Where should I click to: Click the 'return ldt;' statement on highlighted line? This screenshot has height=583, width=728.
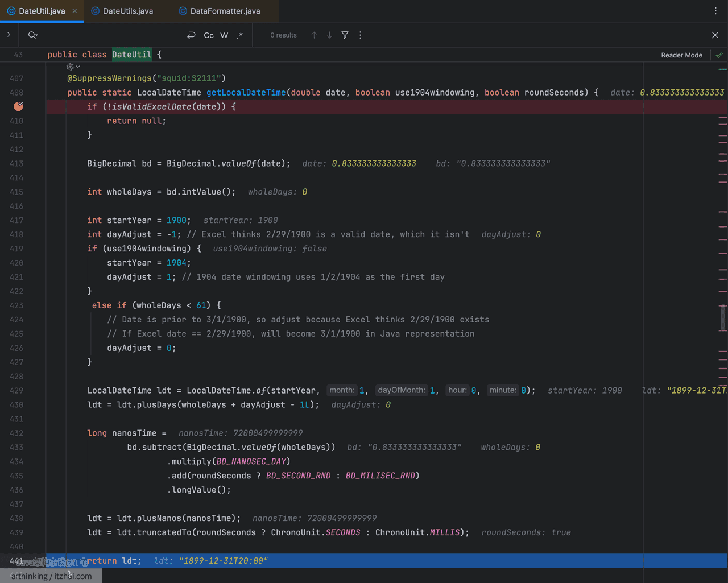pos(113,561)
